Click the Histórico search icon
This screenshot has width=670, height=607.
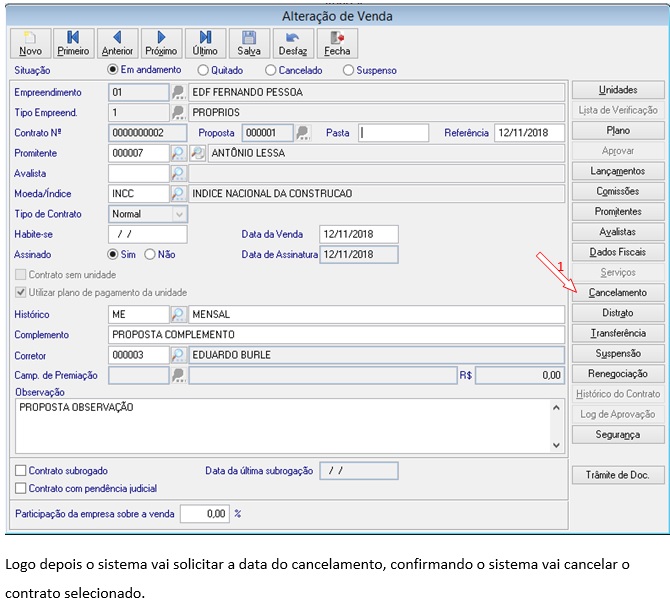coord(178,314)
